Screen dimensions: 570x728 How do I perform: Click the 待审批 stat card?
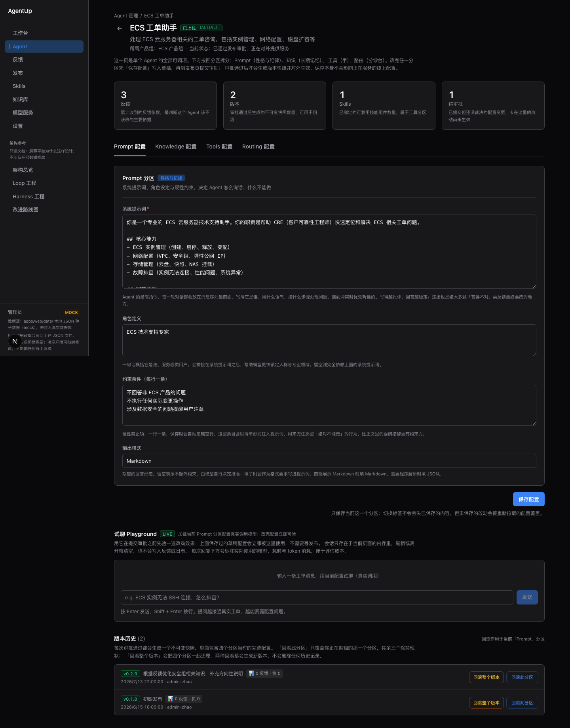click(493, 106)
